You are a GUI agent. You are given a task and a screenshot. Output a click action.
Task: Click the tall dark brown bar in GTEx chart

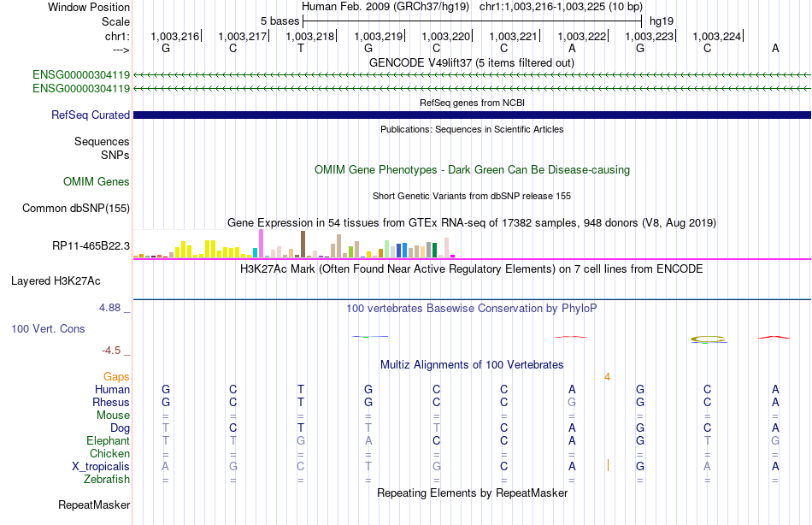(303, 244)
